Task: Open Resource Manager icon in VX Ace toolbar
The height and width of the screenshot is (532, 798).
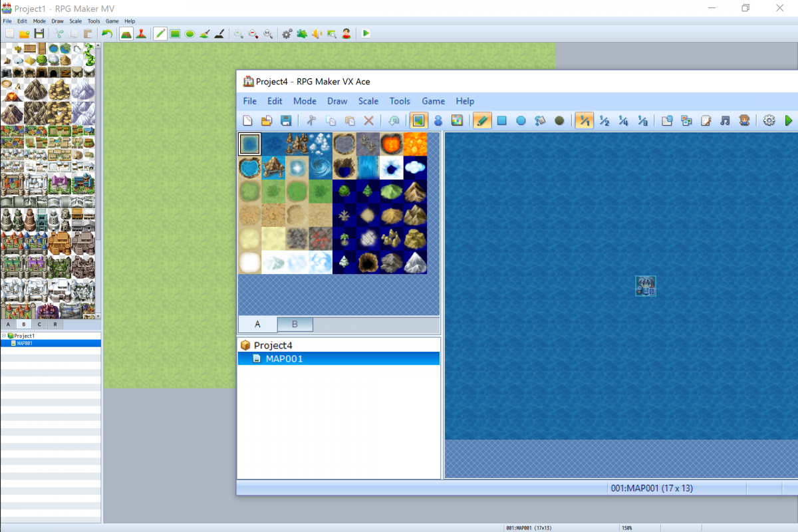Action: click(687, 120)
